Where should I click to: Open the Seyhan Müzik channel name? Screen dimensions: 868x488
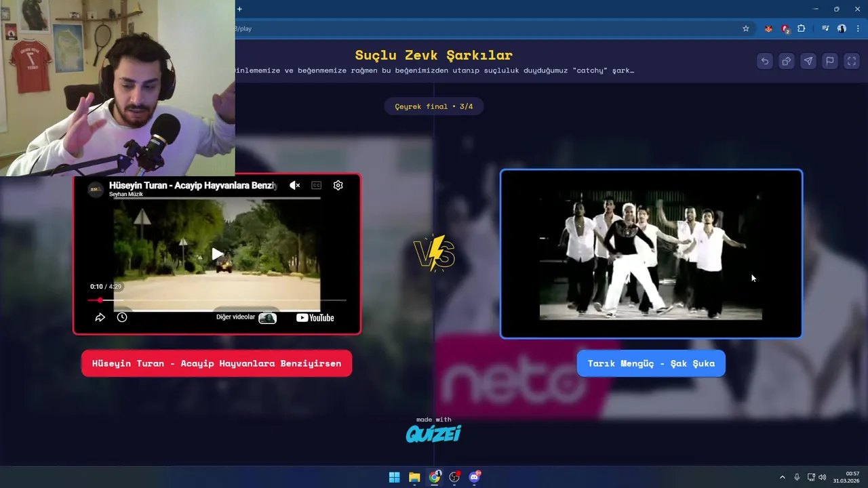pos(126,195)
